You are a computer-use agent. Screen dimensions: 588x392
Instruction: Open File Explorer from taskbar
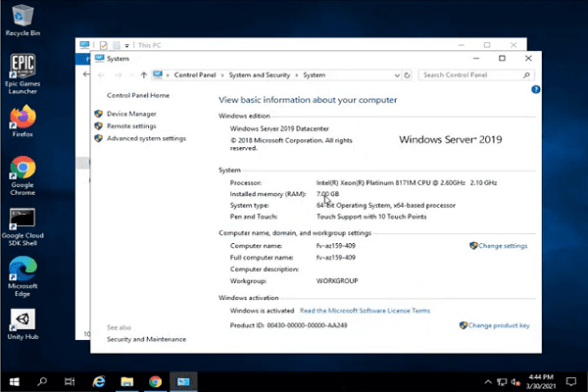point(127,382)
